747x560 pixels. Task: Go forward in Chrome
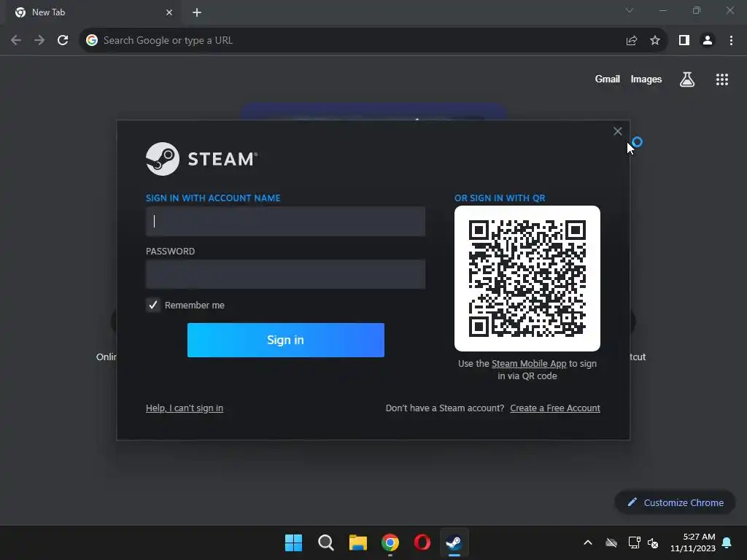[39, 41]
